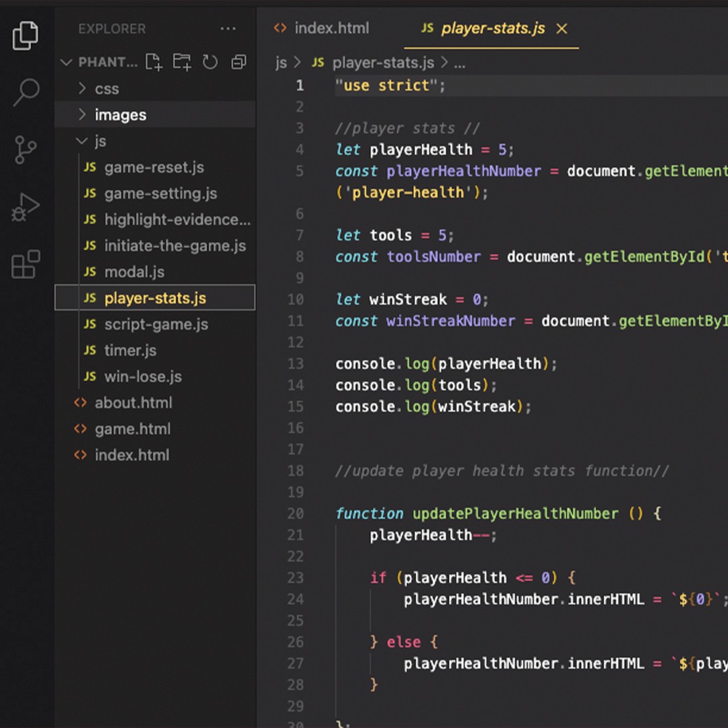Screen dimensions: 728x728
Task: Click playerHealthNumber on line 5
Action: pos(463,171)
